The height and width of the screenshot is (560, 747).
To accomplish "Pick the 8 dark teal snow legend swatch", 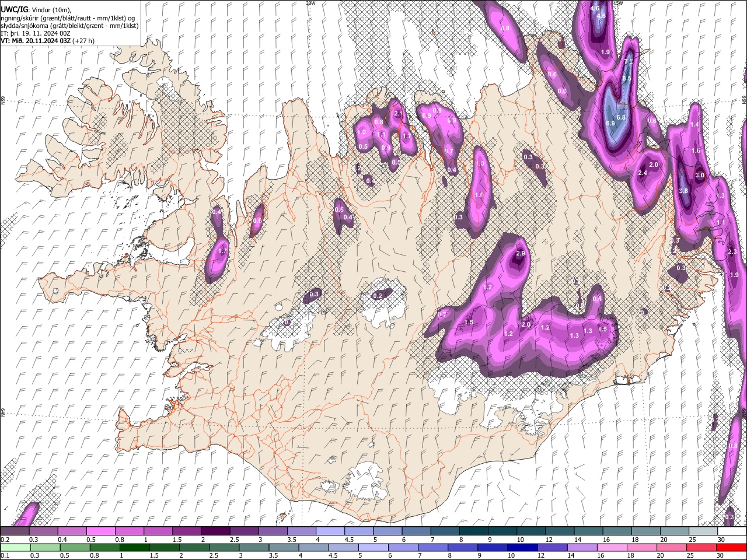I will click(474, 531).
